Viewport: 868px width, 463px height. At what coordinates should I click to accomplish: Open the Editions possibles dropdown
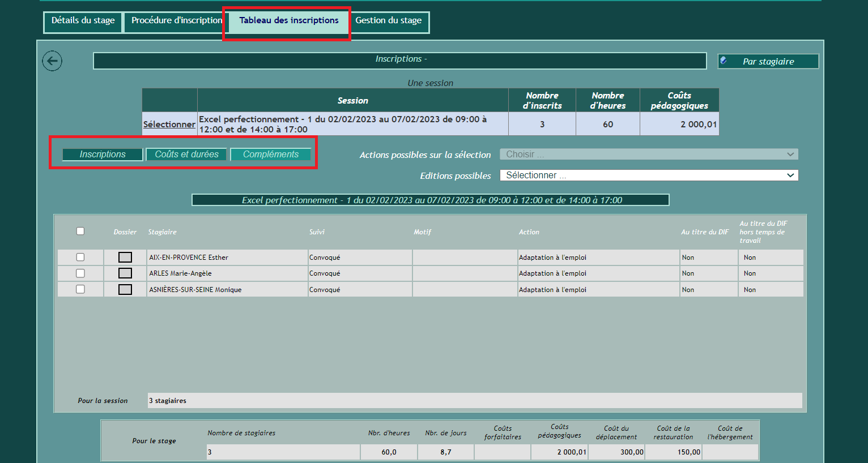pos(649,175)
